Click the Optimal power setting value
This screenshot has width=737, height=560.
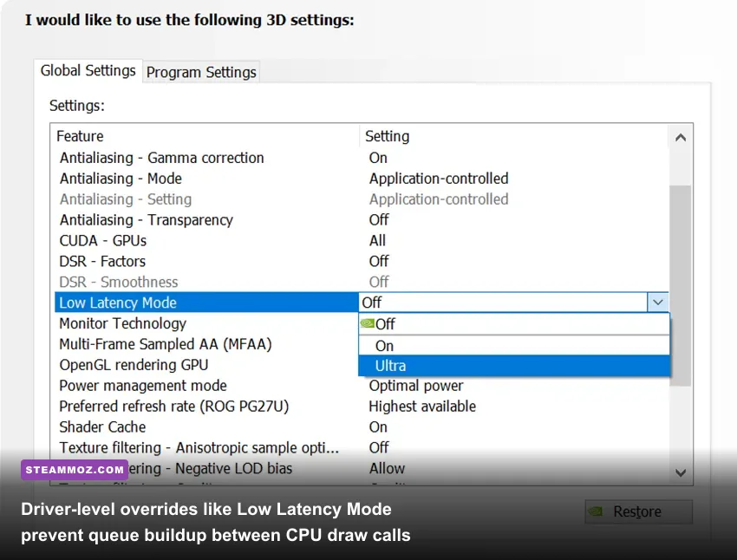click(x=416, y=386)
